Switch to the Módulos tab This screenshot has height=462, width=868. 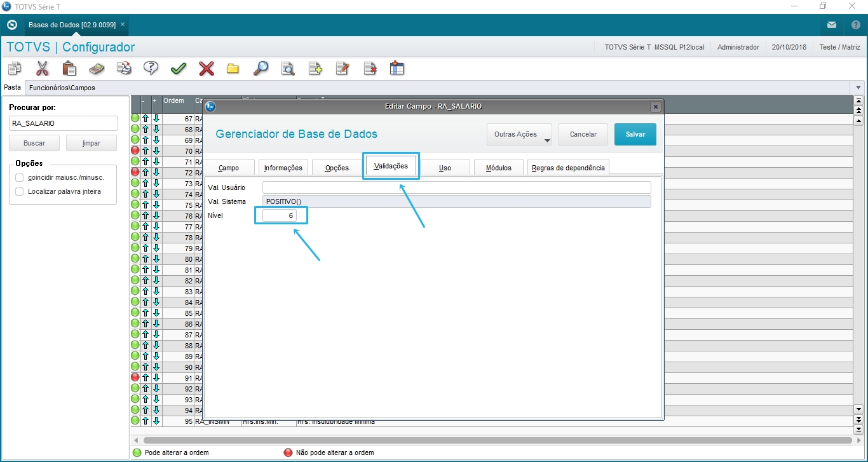click(x=499, y=168)
